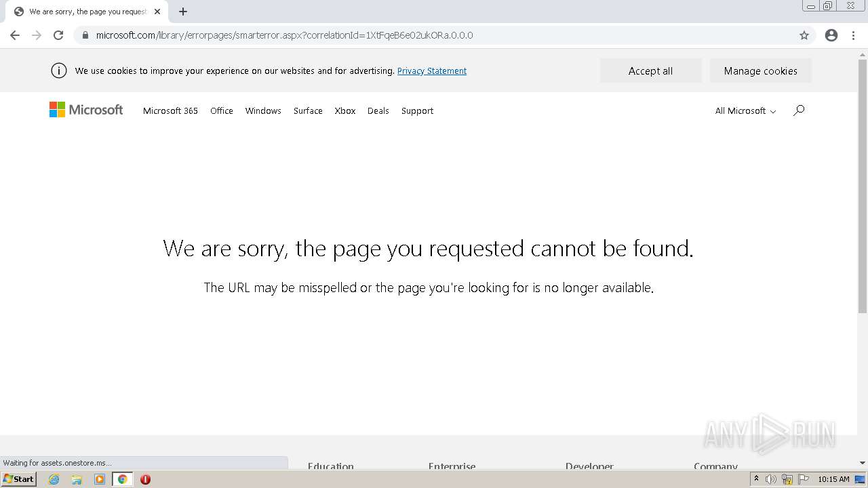Click the Chrome taskbar icon
This screenshot has width=868, height=488.
[x=122, y=479]
